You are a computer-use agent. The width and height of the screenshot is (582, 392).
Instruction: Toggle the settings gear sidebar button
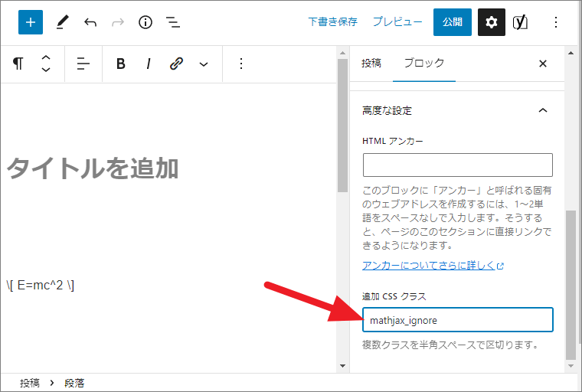pyautogui.click(x=492, y=22)
